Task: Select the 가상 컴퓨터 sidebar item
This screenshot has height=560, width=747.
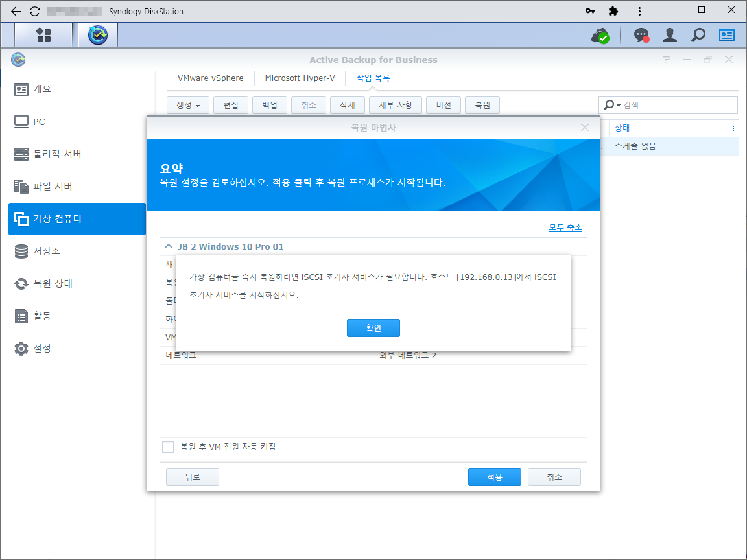Action: pyautogui.click(x=77, y=218)
